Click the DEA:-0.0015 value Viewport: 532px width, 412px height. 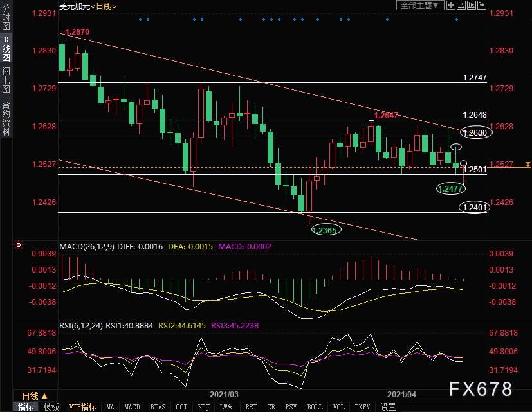click(x=190, y=247)
